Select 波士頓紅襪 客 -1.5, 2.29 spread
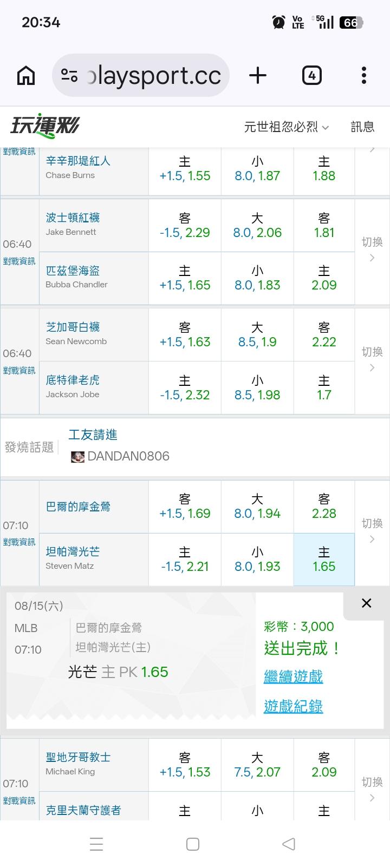 (x=185, y=226)
